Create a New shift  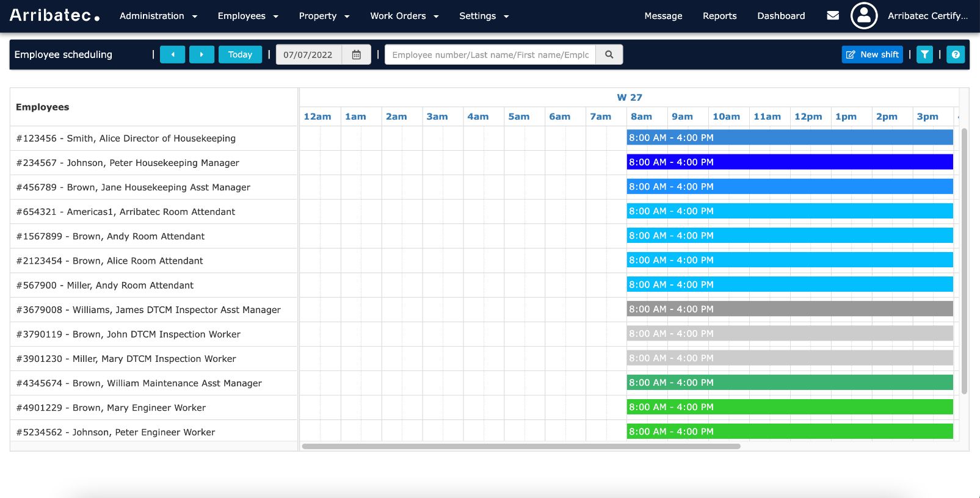[x=872, y=55]
